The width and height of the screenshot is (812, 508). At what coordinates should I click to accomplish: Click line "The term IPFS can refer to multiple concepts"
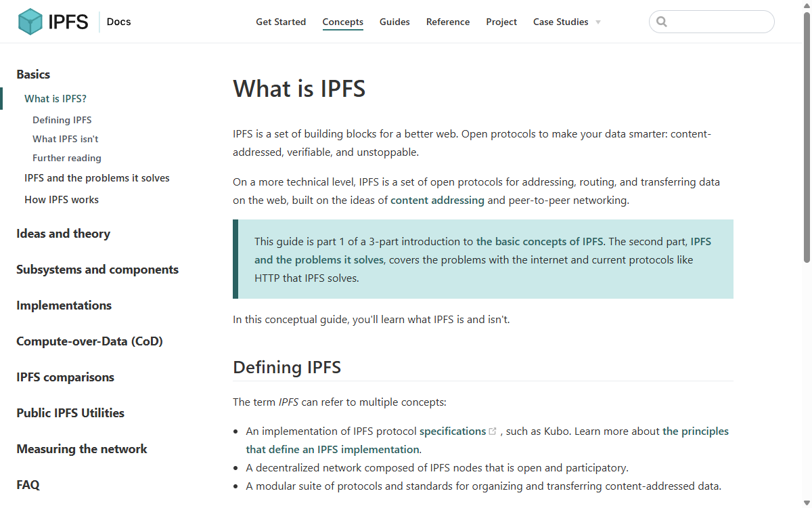(340, 402)
